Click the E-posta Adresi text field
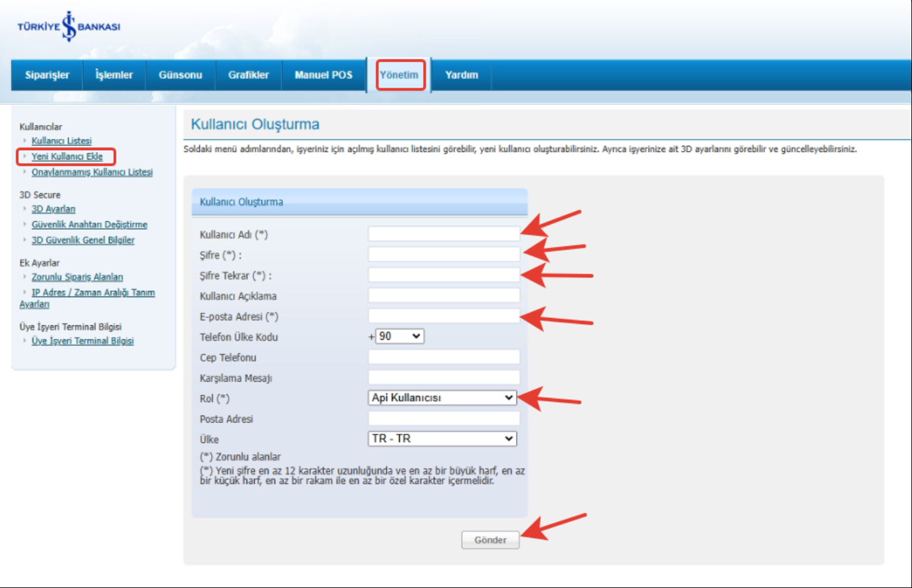Viewport: 912px width, 588px height. point(444,316)
